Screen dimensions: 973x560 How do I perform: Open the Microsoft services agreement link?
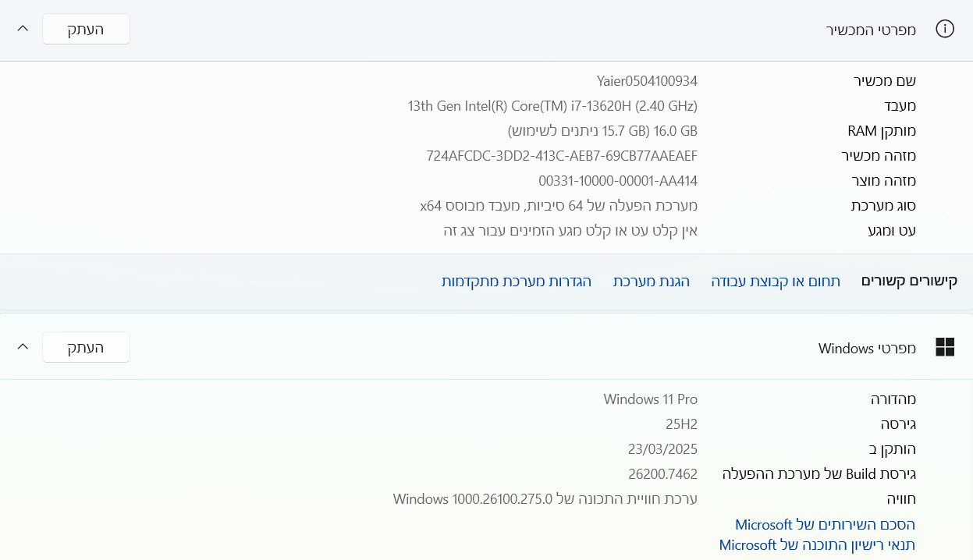825,524
